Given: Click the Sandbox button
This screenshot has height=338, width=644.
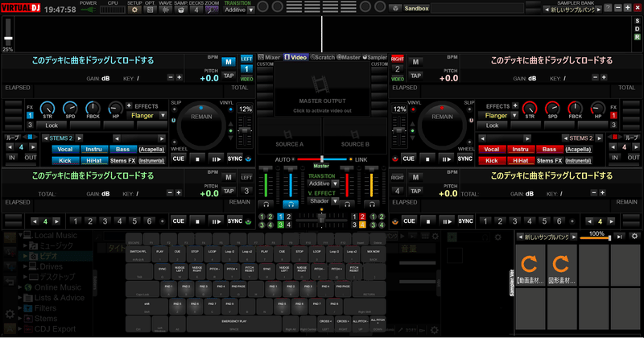Looking at the screenshot, I should (415, 8).
